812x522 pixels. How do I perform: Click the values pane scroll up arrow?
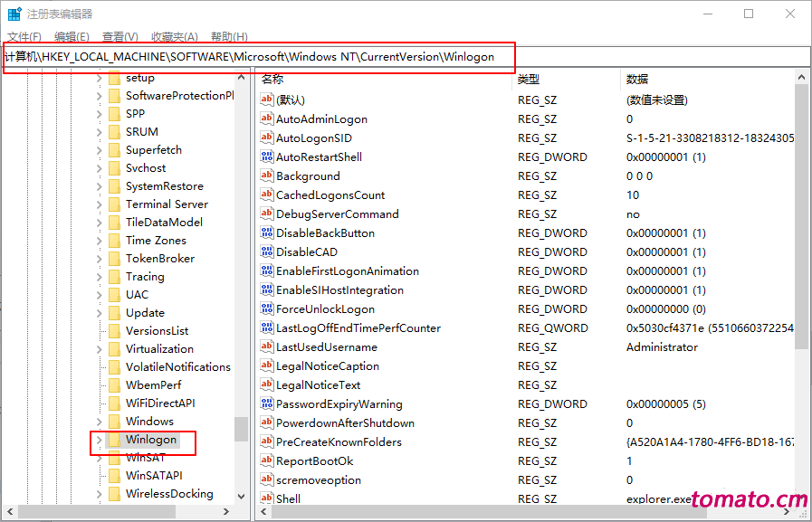(x=802, y=78)
